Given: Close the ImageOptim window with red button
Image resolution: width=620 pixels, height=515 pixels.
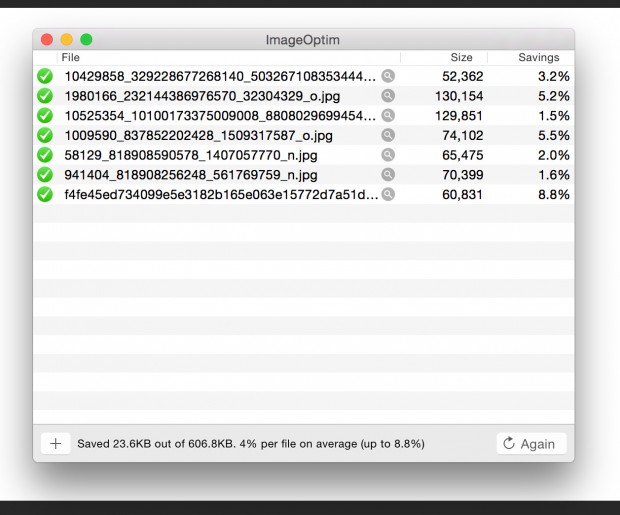Looking at the screenshot, I should [x=47, y=40].
